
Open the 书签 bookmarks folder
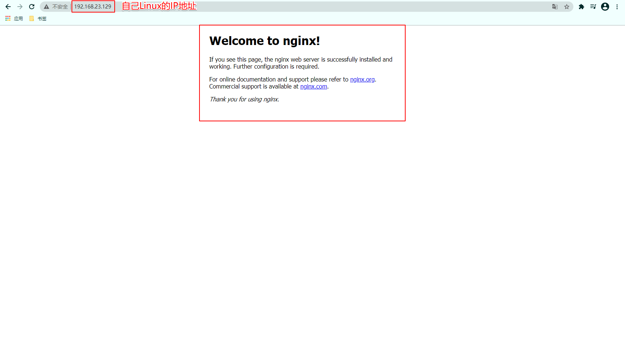(x=38, y=18)
